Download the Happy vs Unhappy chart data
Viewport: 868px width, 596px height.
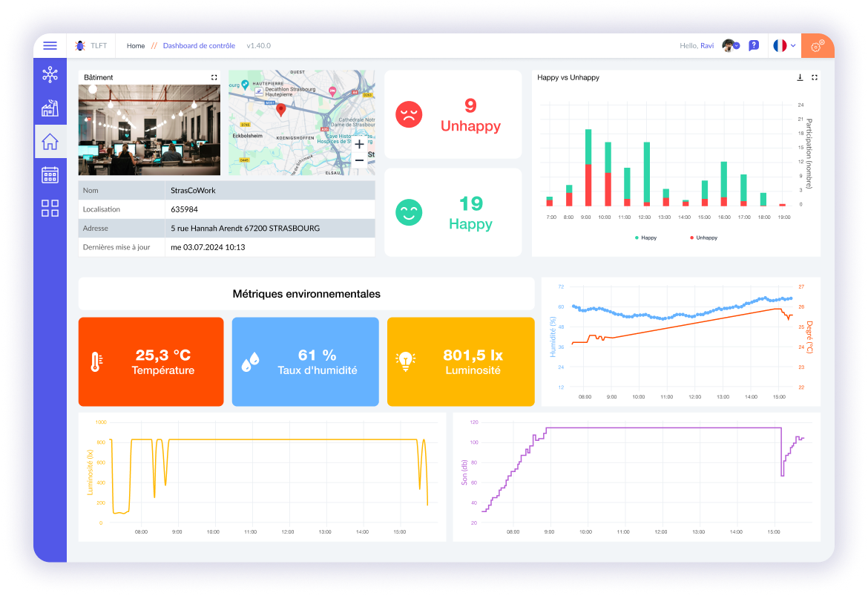(799, 77)
